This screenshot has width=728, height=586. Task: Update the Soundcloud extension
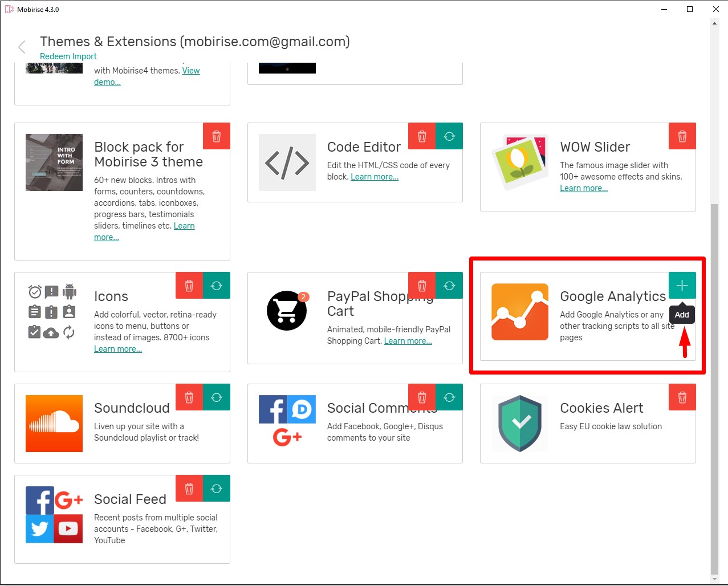[x=217, y=397]
